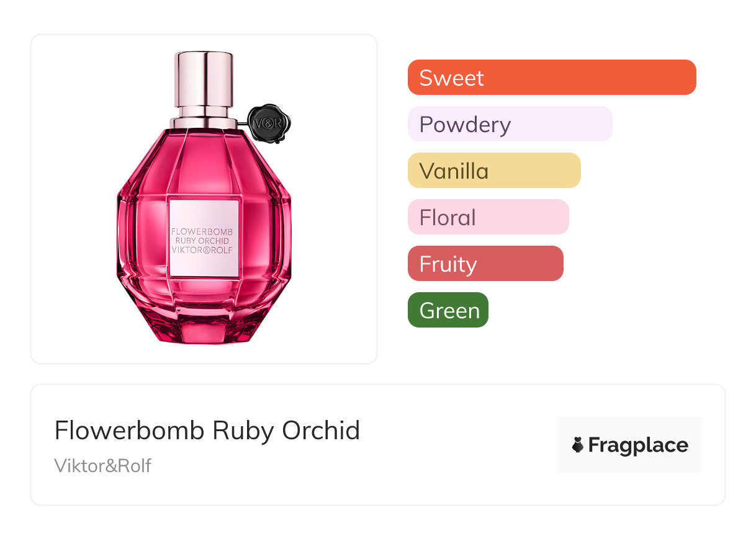Click the Fragplace wordmark text
756x536 pixels.
click(x=638, y=445)
